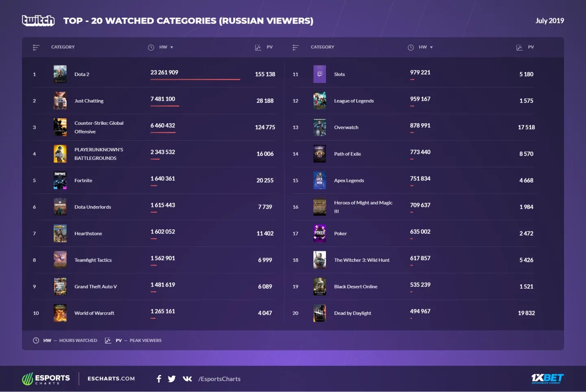
Task: Open the Black Desert Online cover icon
Action: point(320,287)
